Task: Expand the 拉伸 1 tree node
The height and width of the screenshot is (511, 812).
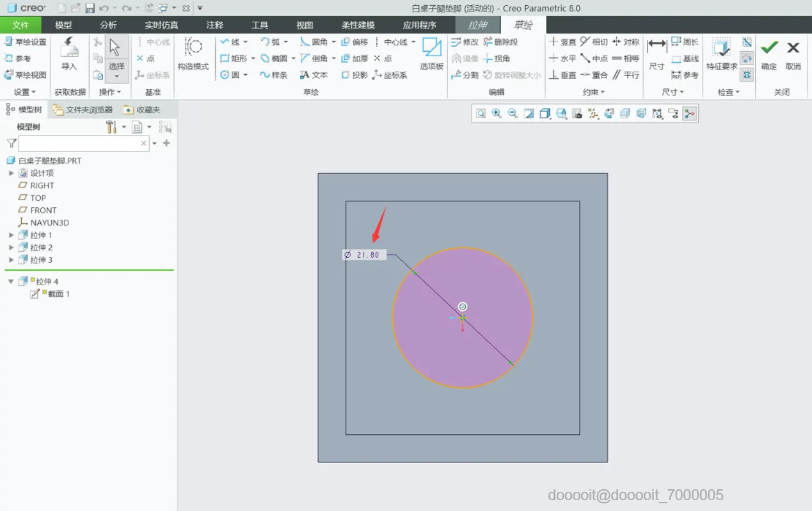Action: tap(11, 235)
